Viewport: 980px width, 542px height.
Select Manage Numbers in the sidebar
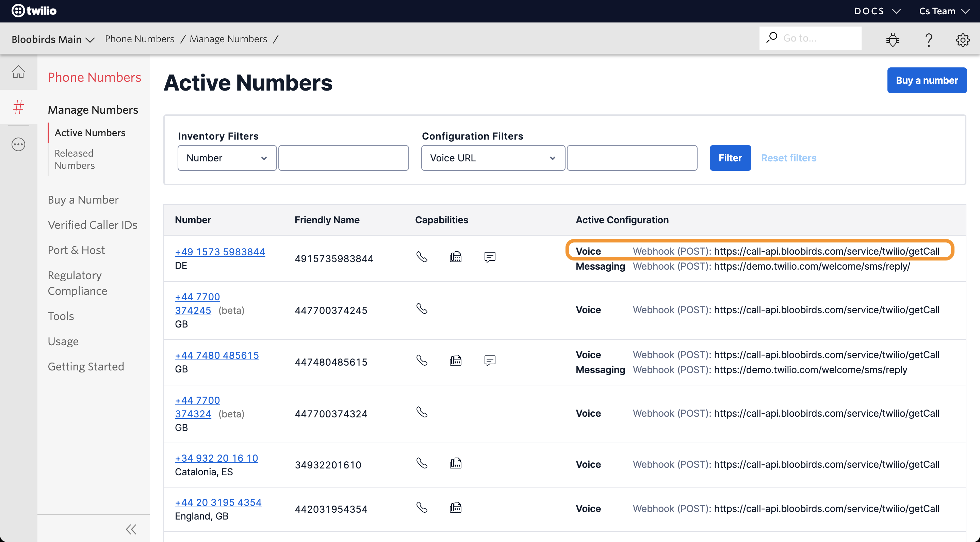click(x=93, y=110)
